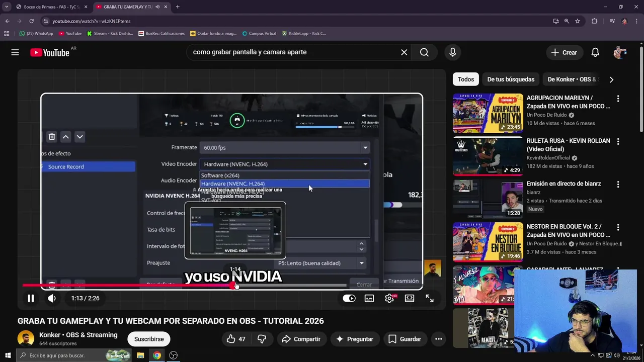
Task: Select the De tus búsquedas chip
Action: pos(511,79)
